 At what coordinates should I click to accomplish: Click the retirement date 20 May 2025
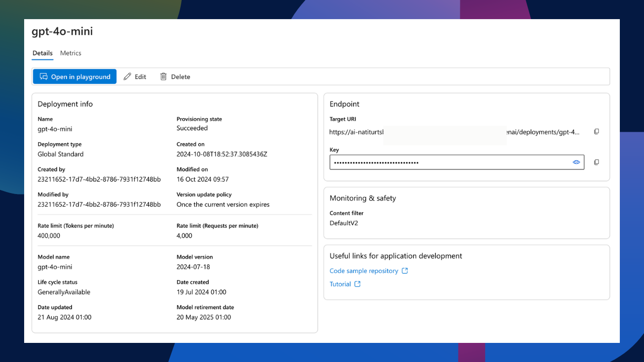point(204,317)
